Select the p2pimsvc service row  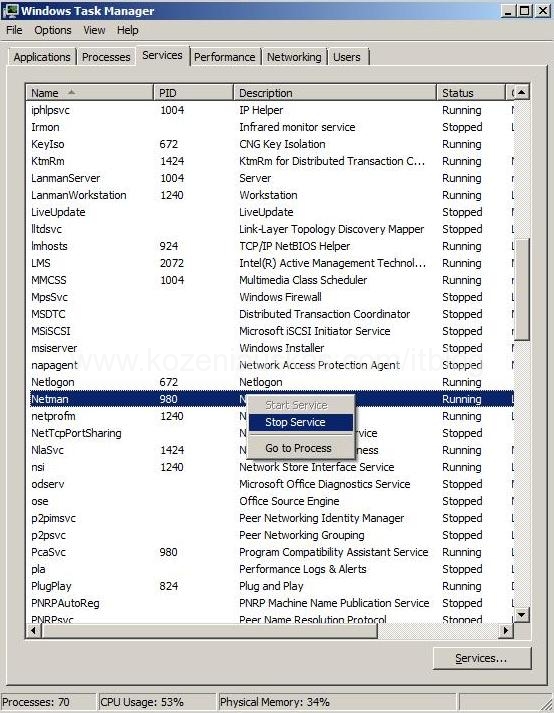click(272, 518)
